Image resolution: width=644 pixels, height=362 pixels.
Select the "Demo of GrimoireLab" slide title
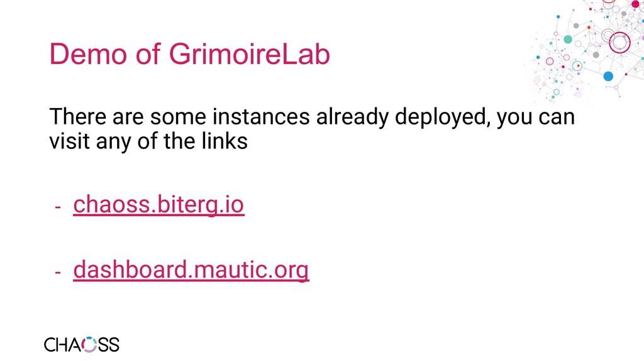click(190, 54)
